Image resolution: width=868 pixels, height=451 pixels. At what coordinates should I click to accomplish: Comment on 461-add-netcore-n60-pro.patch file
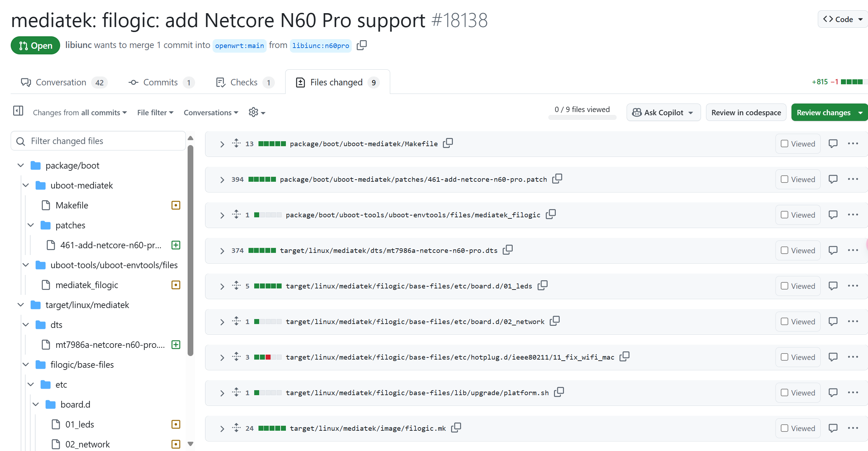833,179
